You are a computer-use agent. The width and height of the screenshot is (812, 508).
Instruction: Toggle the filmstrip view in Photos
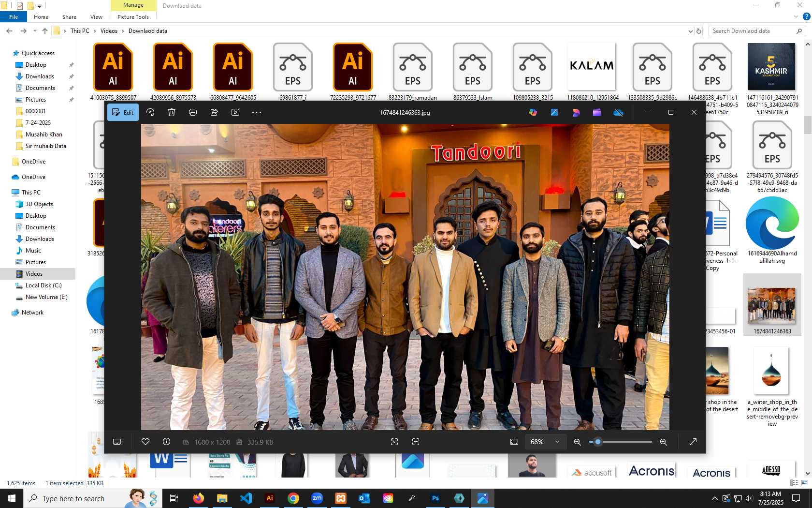(x=117, y=442)
